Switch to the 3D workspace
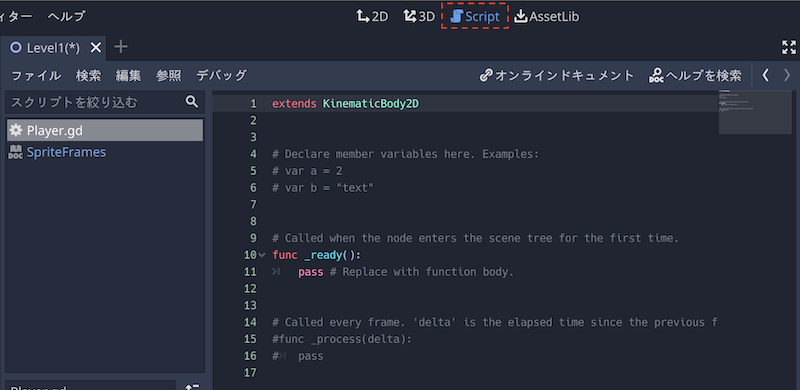This screenshot has height=390, width=800. [419, 16]
